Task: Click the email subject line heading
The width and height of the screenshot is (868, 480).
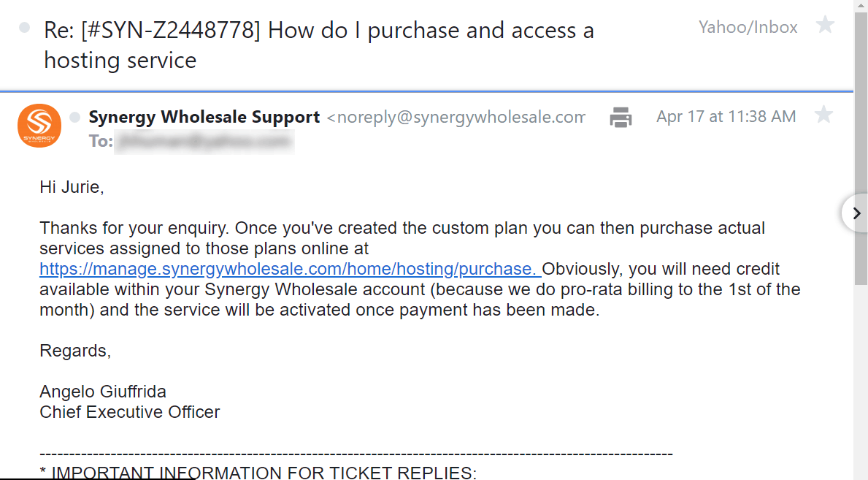Action: [319, 45]
